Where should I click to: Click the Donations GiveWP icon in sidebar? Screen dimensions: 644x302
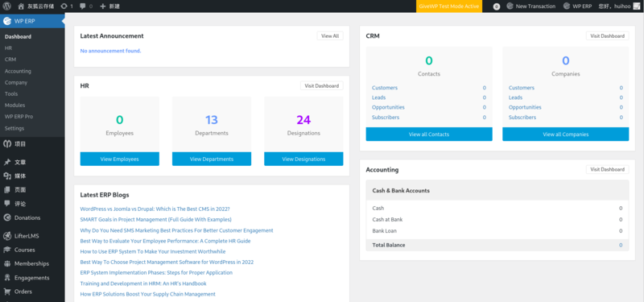click(7, 217)
